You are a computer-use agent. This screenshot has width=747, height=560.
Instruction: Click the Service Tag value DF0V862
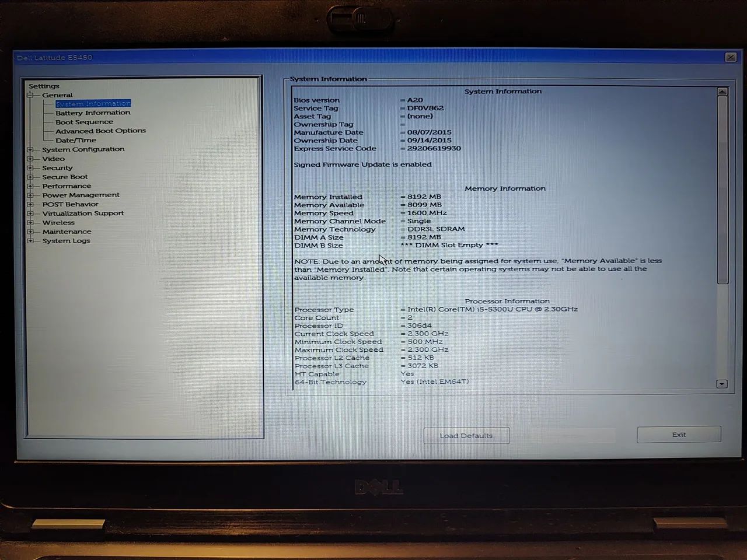425,108
